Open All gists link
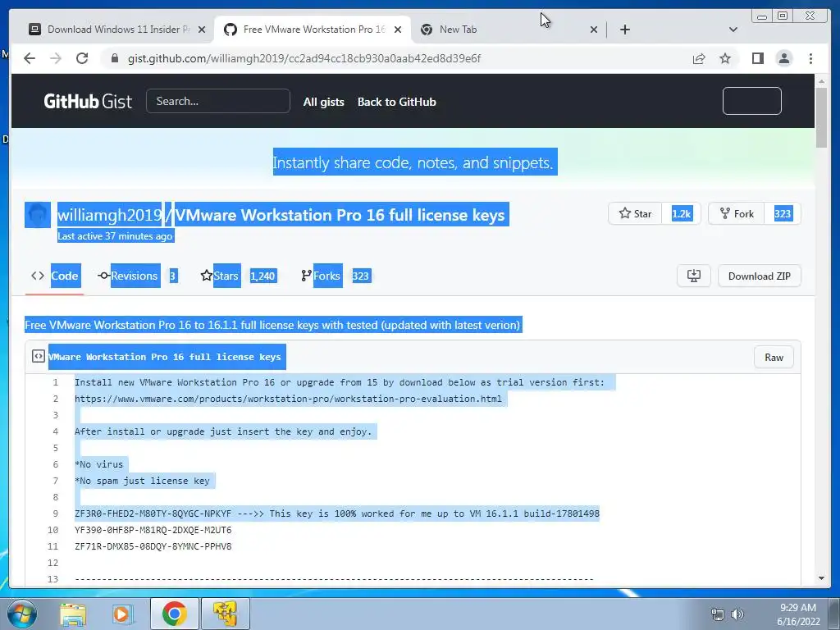 click(323, 102)
